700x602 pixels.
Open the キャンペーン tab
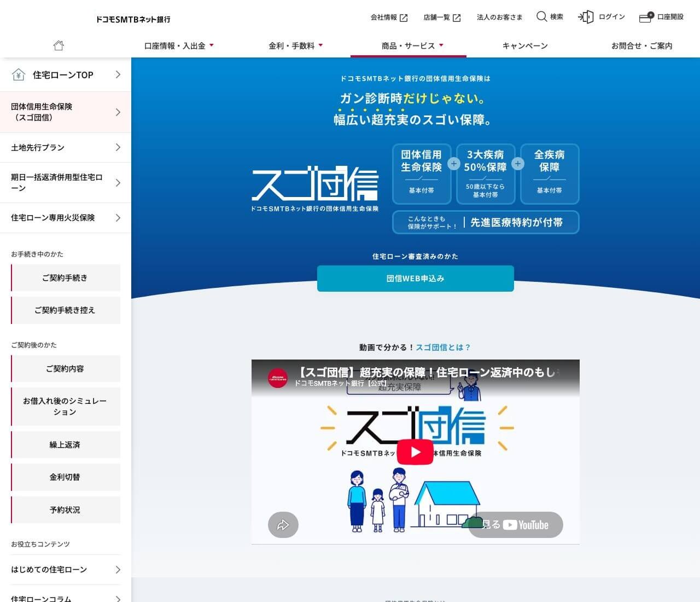pos(525,46)
